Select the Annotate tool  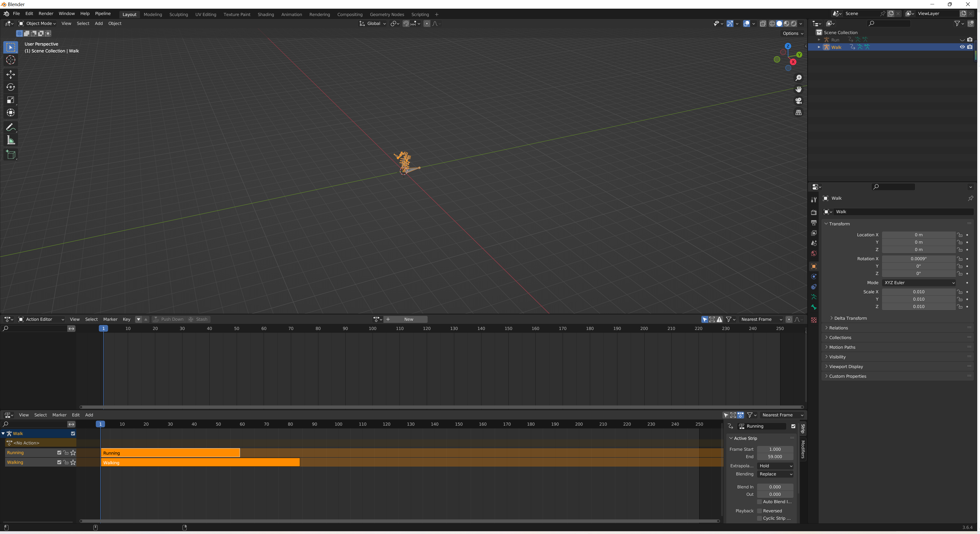click(x=11, y=127)
